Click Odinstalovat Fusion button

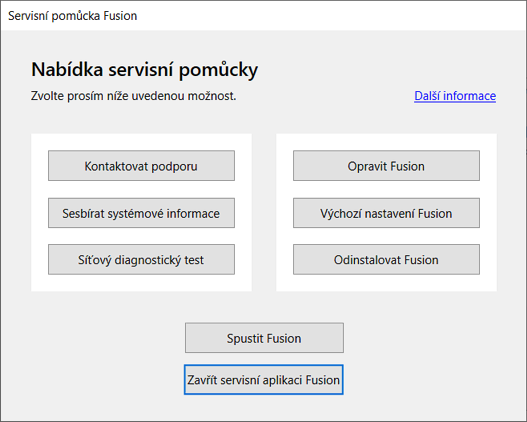coord(386,259)
